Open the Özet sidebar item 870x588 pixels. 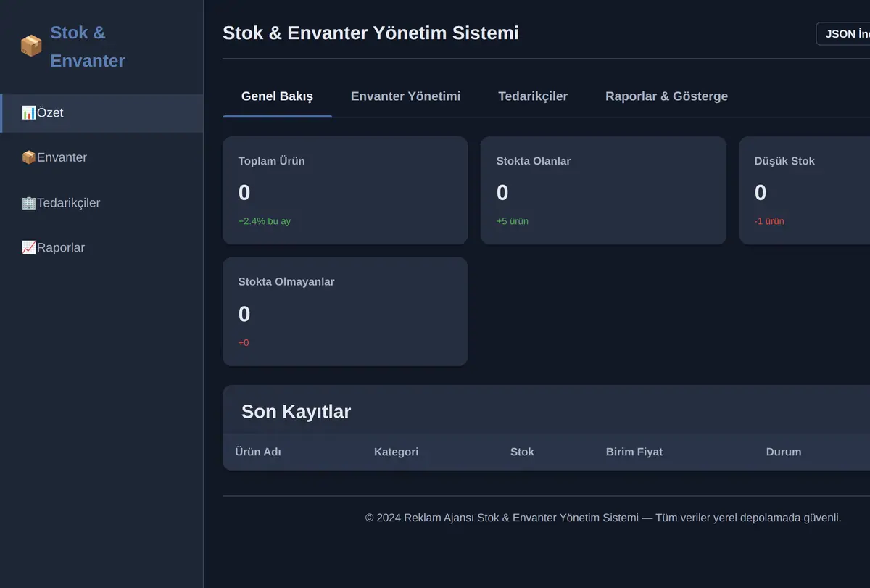[x=101, y=113]
